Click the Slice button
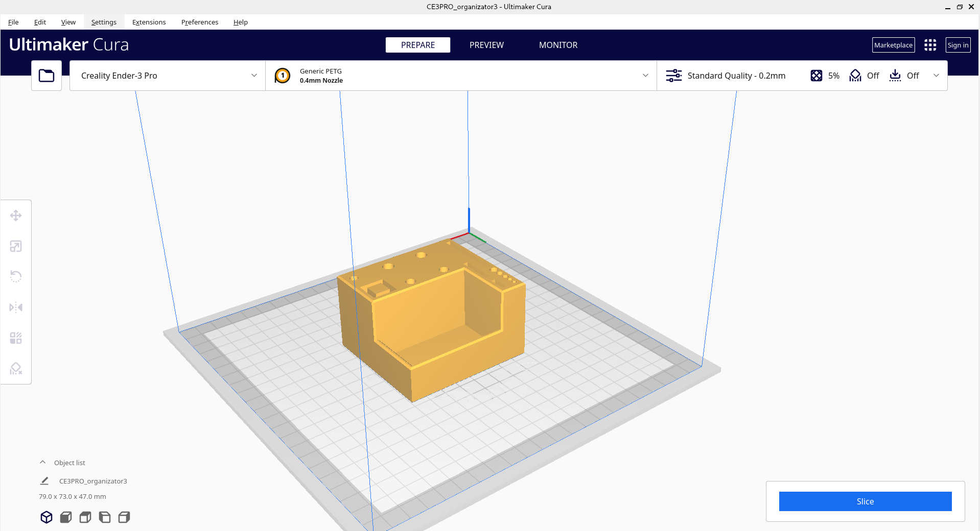 pyautogui.click(x=865, y=501)
